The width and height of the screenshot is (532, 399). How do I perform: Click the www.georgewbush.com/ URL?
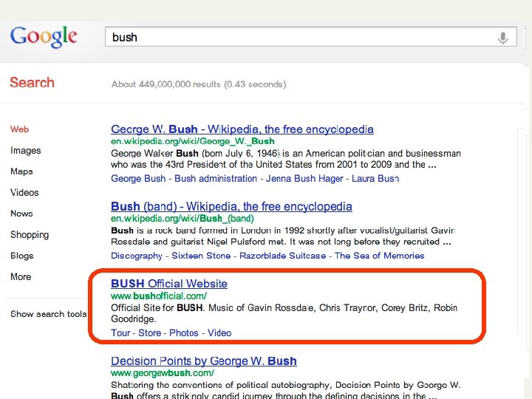click(x=163, y=373)
